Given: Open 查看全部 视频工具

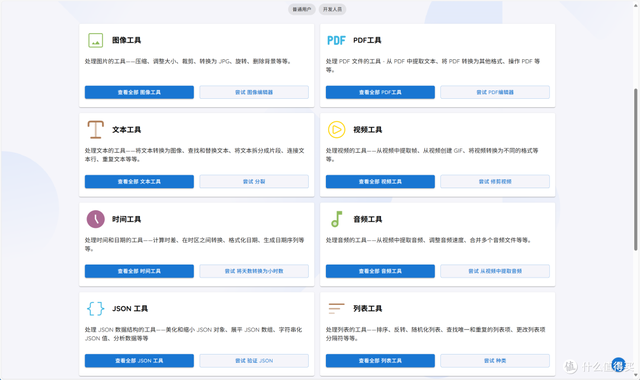Looking at the screenshot, I should coord(380,182).
